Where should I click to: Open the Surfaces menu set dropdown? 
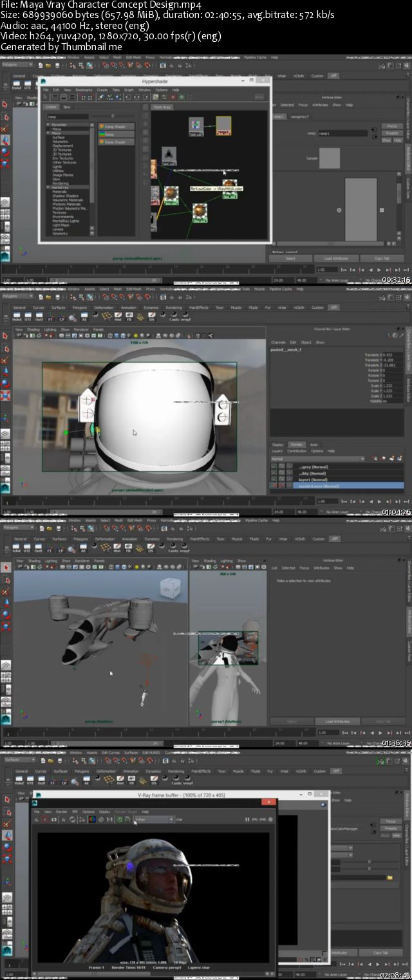19,759
